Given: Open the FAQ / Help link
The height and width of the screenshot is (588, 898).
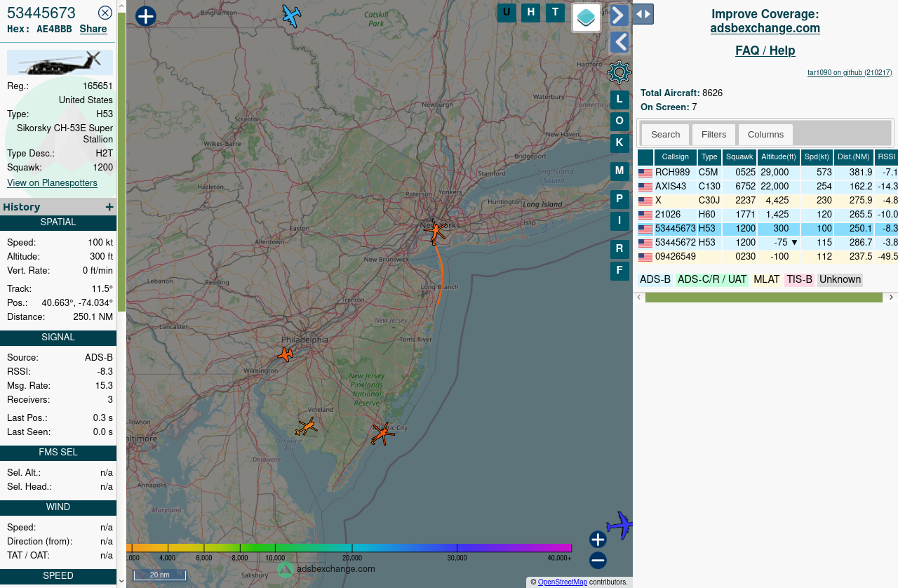Looking at the screenshot, I should pyautogui.click(x=765, y=51).
